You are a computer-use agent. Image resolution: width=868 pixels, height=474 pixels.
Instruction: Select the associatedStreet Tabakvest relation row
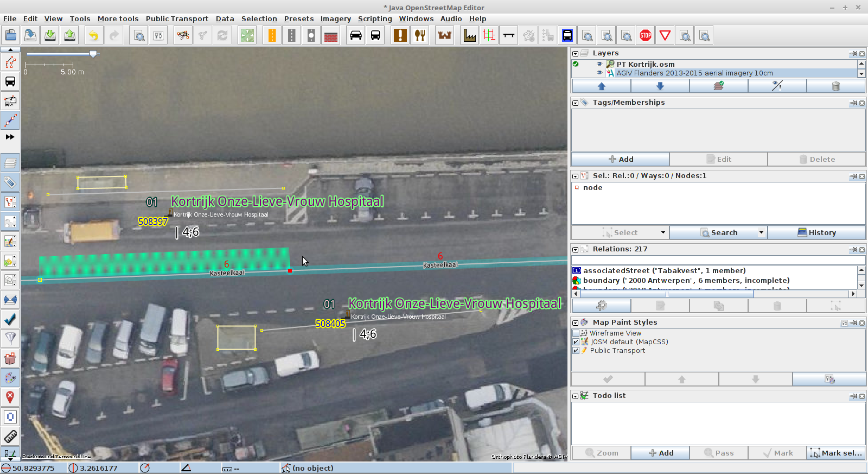coord(714,270)
